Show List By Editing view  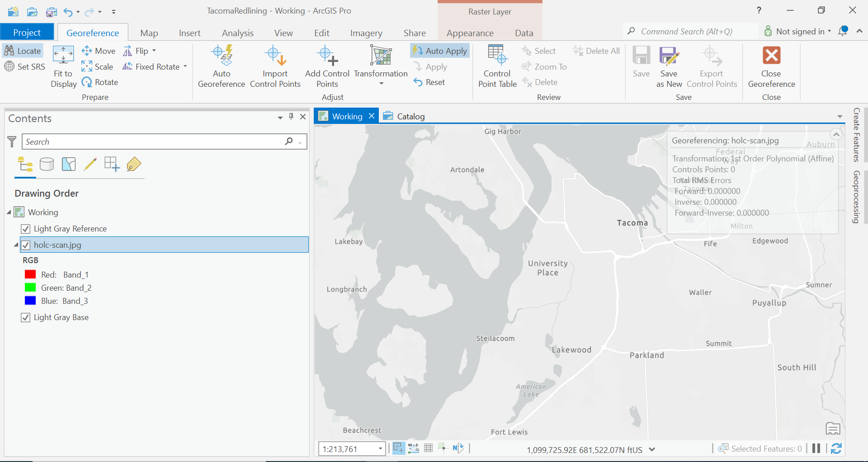90,164
